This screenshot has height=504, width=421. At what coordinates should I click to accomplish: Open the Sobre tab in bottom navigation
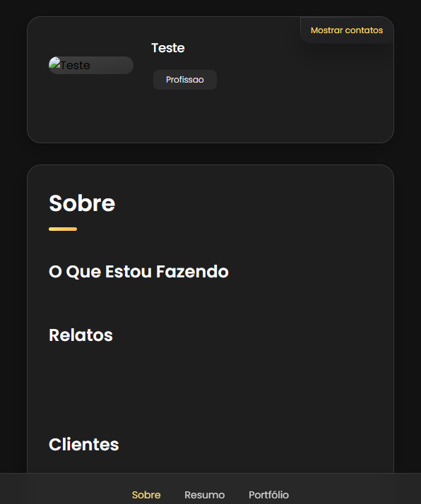tap(146, 495)
